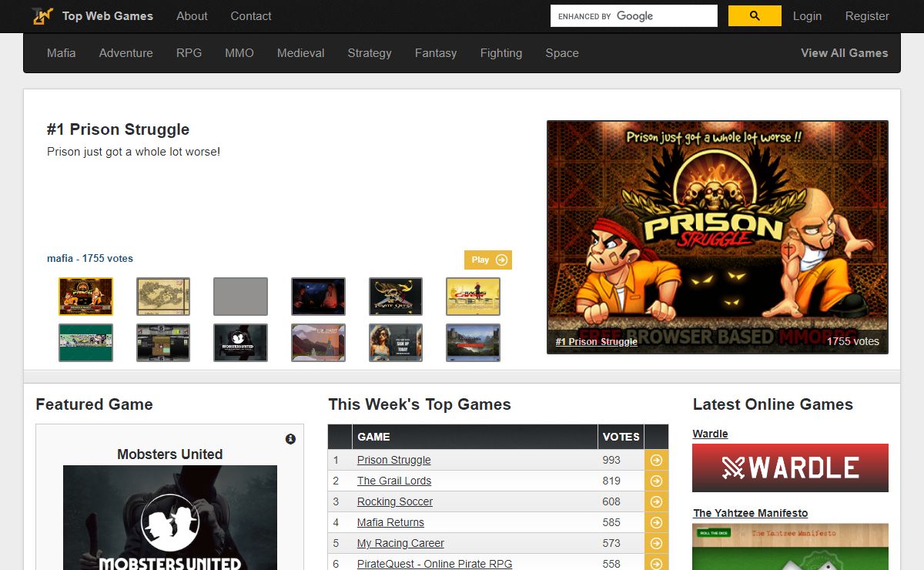Click the red Wardle banner image
The height and width of the screenshot is (570, 924).
(790, 468)
